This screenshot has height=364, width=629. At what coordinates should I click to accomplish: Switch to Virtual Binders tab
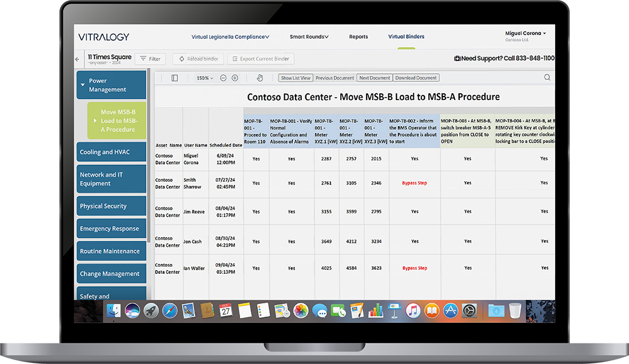pyautogui.click(x=406, y=37)
